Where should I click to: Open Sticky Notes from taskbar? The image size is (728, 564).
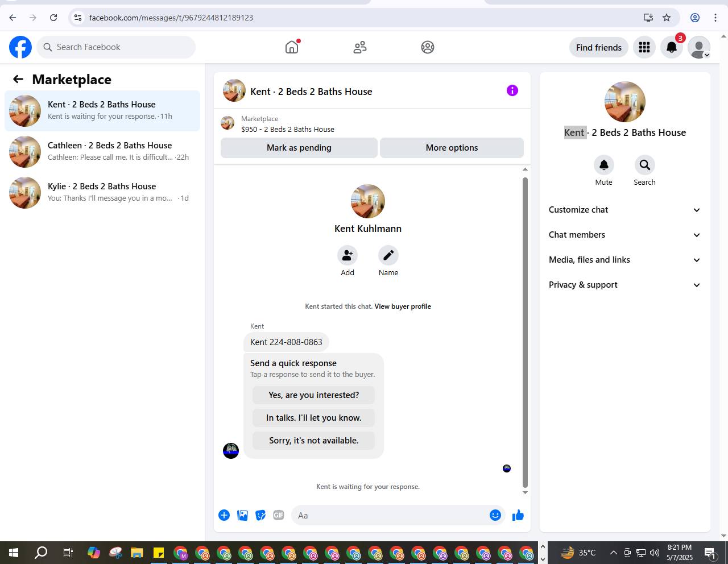click(159, 553)
